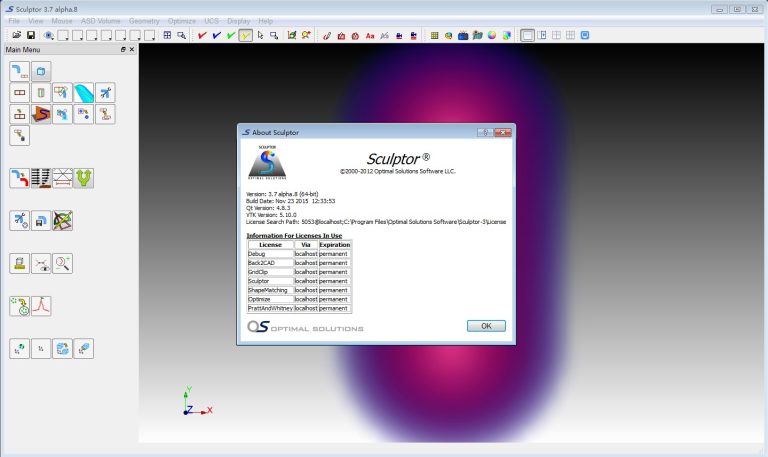
Task: Select the ShapeMatching license cell
Action: (x=270, y=290)
